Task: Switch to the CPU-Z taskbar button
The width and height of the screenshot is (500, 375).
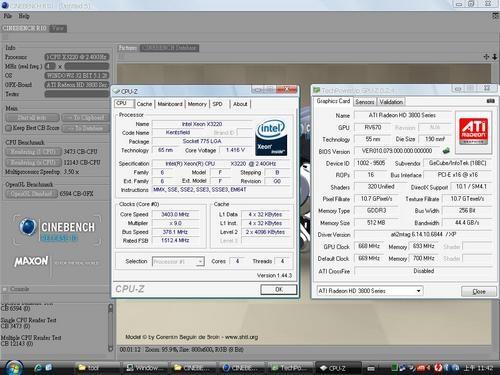Action: [x=338, y=368]
